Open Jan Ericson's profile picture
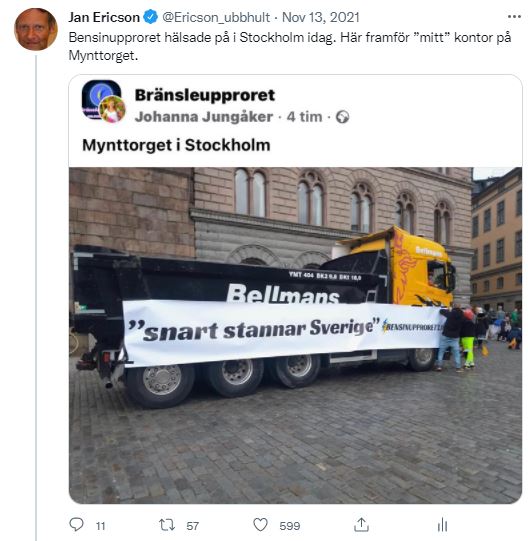The height and width of the screenshot is (541, 528). click(x=36, y=29)
